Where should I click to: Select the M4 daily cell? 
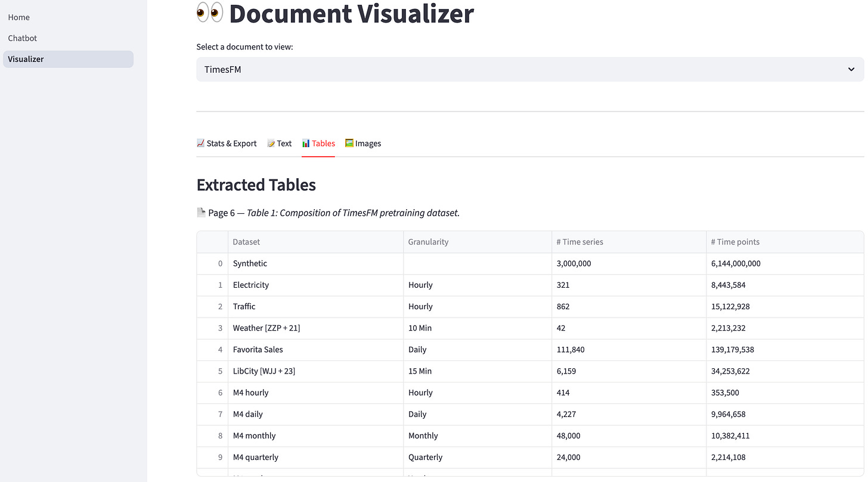pos(315,414)
